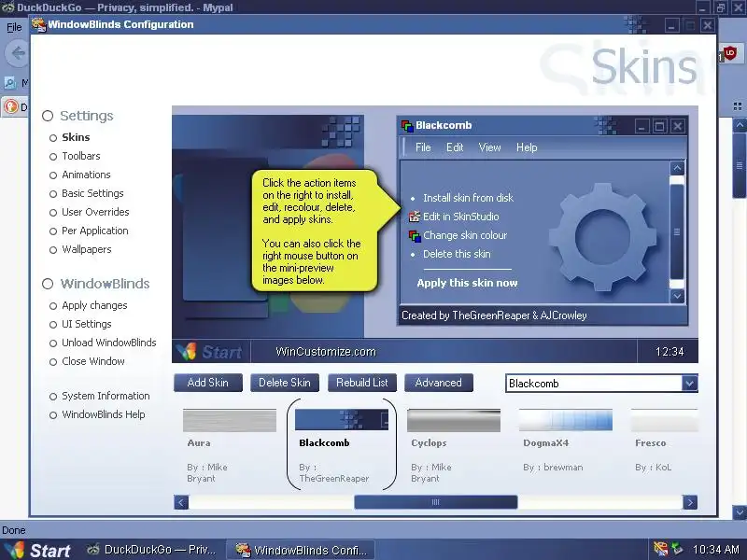The image size is (747, 560).
Task: Click Close Window in the sidebar
Action: (x=92, y=361)
